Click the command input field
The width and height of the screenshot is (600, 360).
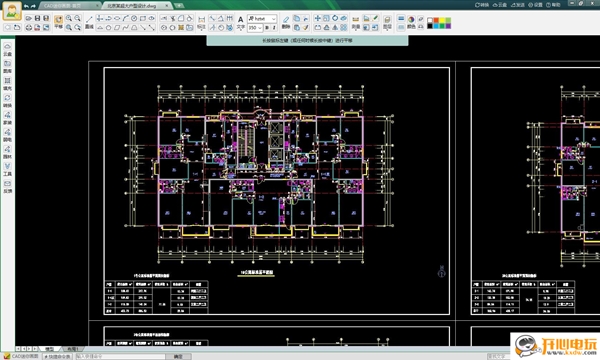point(121,357)
